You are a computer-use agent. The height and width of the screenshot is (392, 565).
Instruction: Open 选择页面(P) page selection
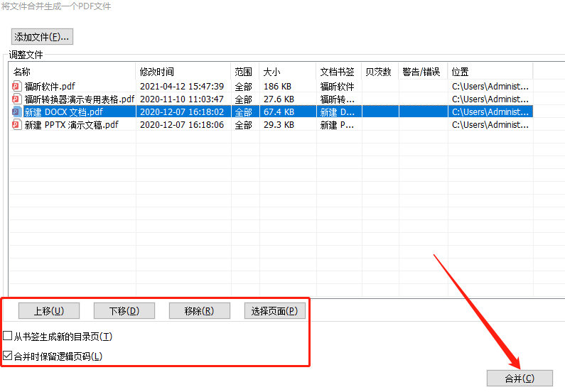tap(275, 310)
